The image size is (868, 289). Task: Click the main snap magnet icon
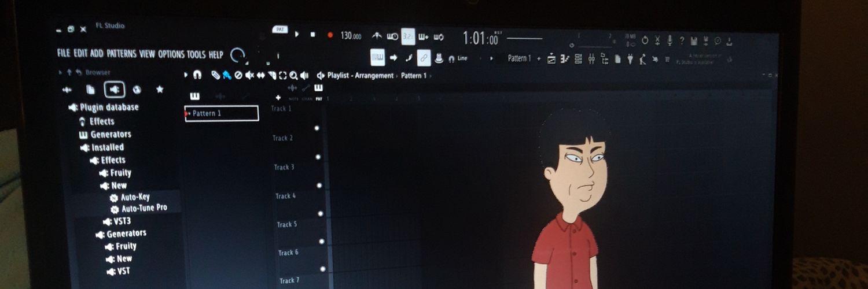(x=451, y=59)
